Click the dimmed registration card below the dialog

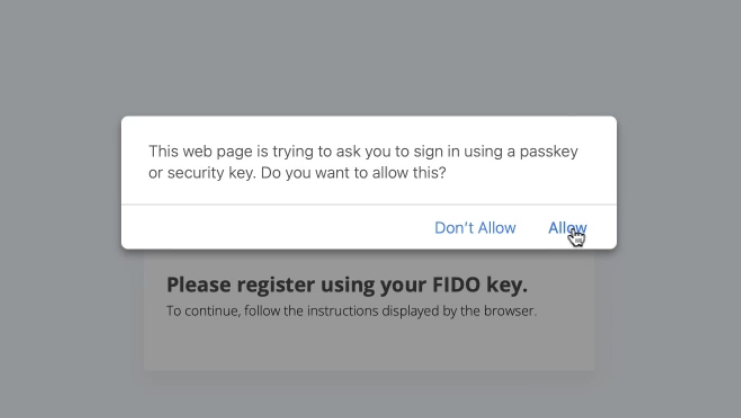coord(368,345)
